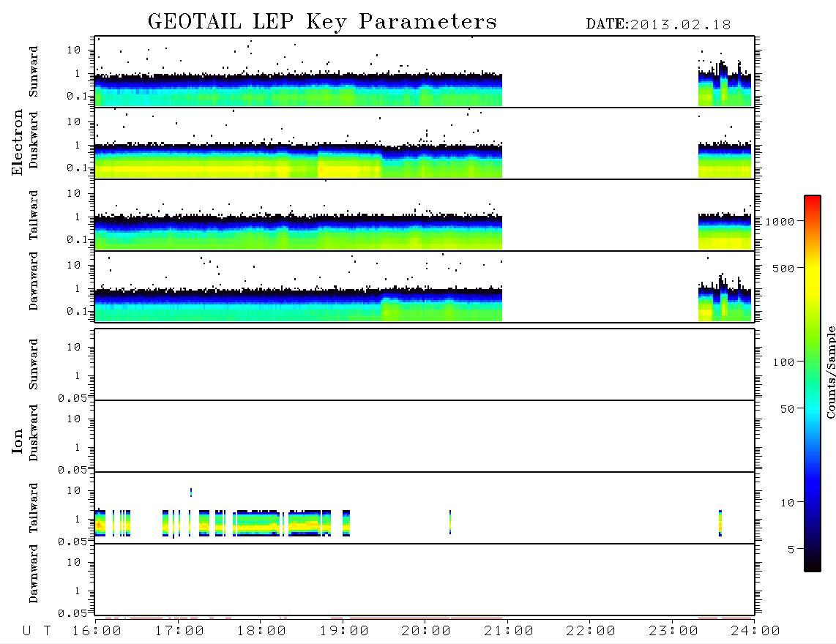Viewport: 836px width, 644px height.
Task: Click the '16:00' time tick label
Action: coord(97,632)
